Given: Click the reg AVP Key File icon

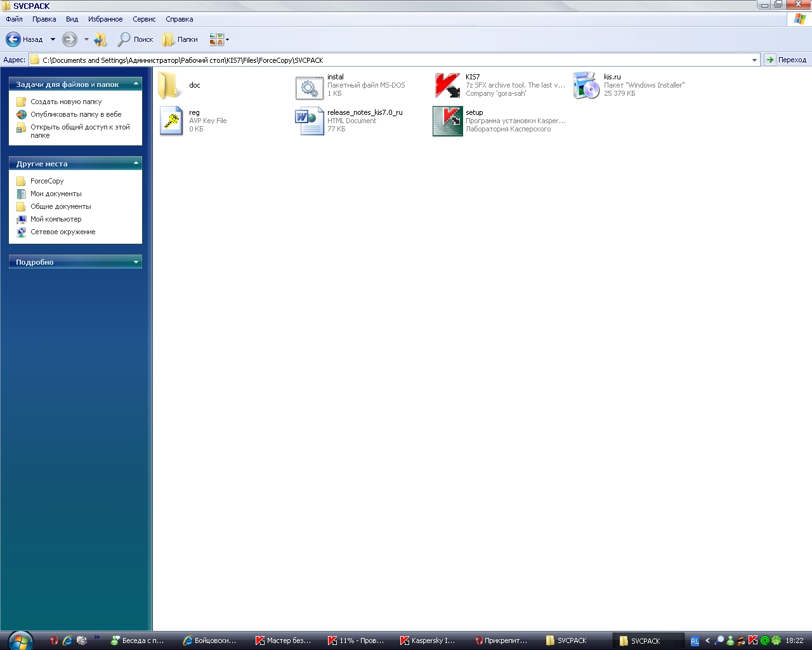Looking at the screenshot, I should [171, 121].
